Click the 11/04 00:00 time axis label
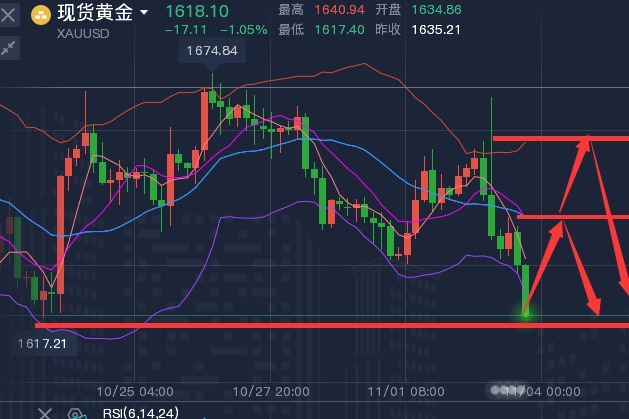This screenshot has height=419, width=629. coord(541,391)
